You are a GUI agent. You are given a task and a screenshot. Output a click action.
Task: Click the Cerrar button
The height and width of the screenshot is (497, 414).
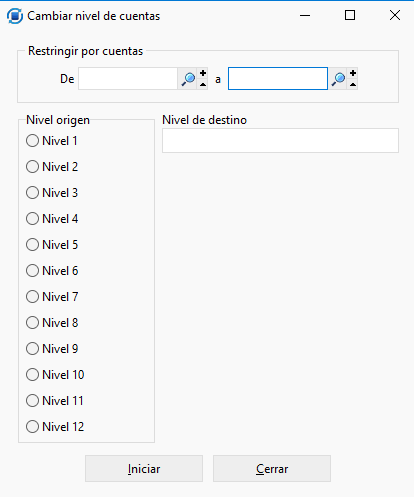coord(272,469)
